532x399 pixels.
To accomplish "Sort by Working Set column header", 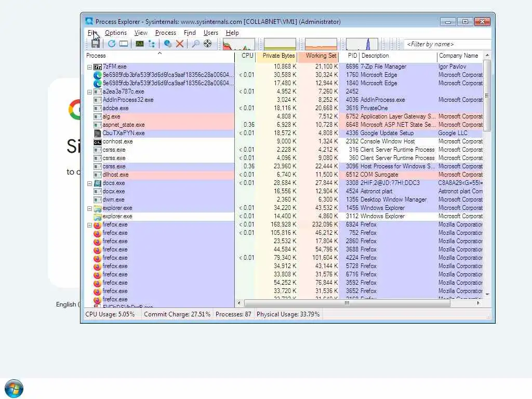I will [319, 56].
